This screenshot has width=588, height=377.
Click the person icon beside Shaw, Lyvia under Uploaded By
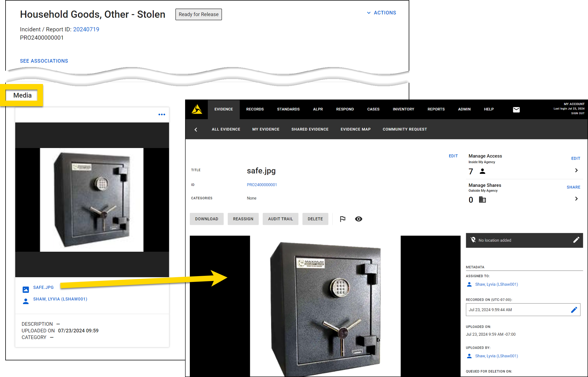pos(469,356)
